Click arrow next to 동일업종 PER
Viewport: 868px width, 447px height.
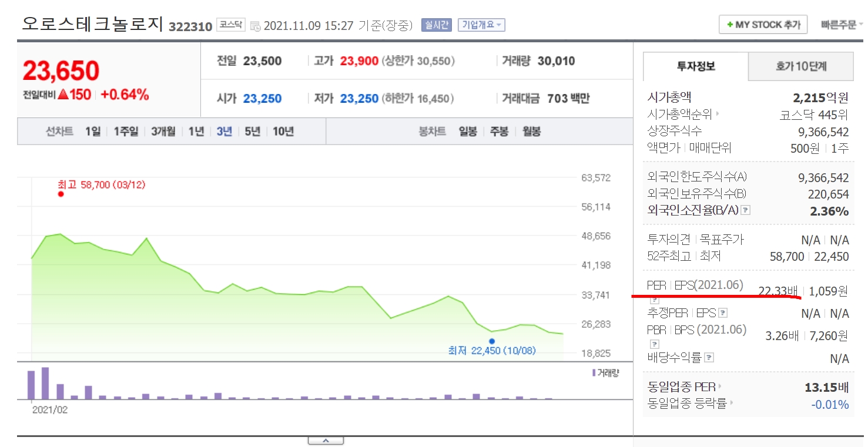coord(720,386)
